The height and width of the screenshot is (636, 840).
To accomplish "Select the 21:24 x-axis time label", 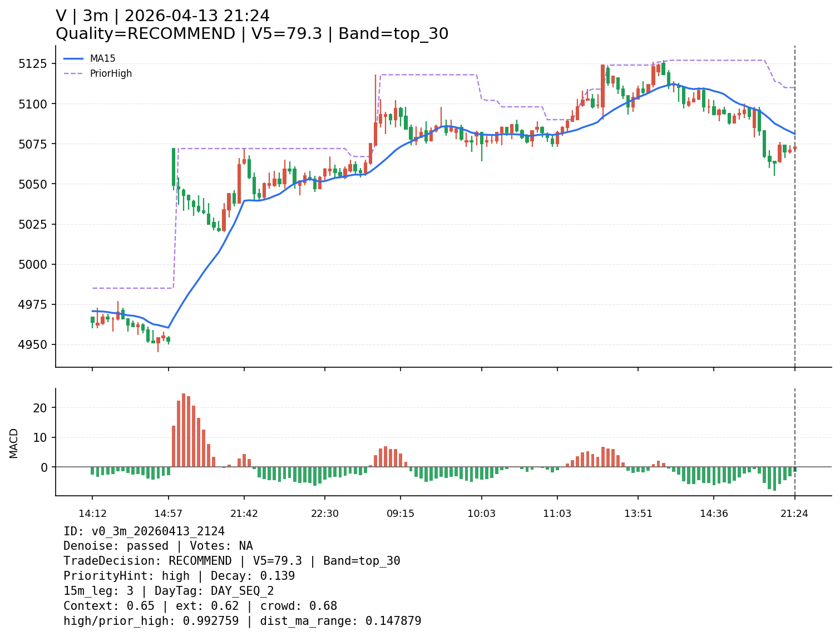I will click(x=794, y=514).
